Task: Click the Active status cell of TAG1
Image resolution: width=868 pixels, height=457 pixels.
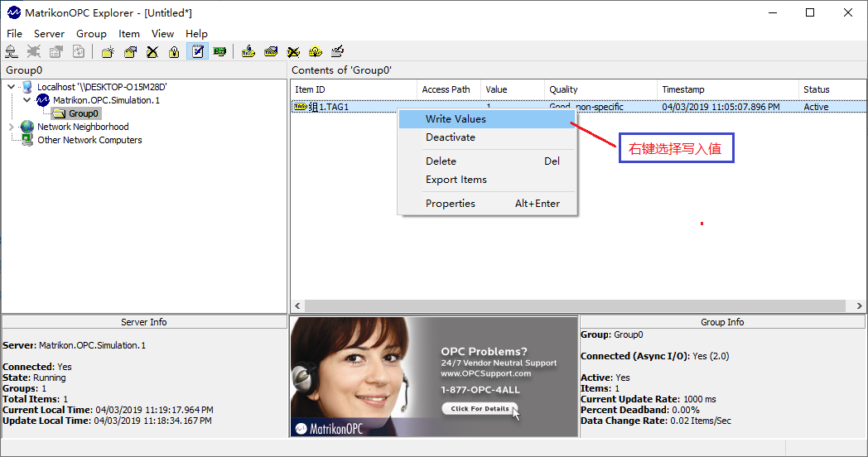Action: coord(816,107)
